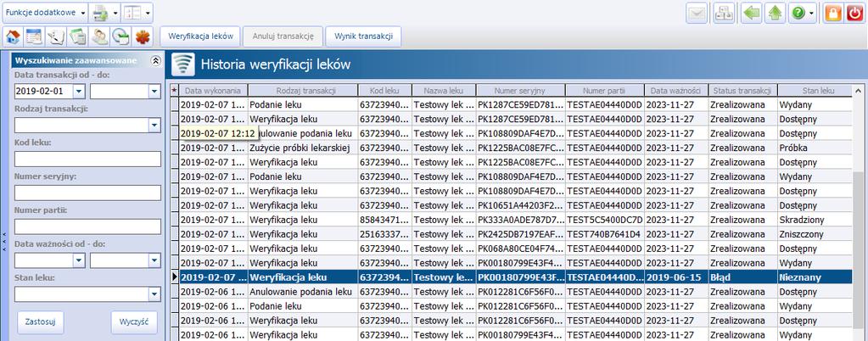Click serial number PK10651A44203F2 cell

[x=520, y=205]
